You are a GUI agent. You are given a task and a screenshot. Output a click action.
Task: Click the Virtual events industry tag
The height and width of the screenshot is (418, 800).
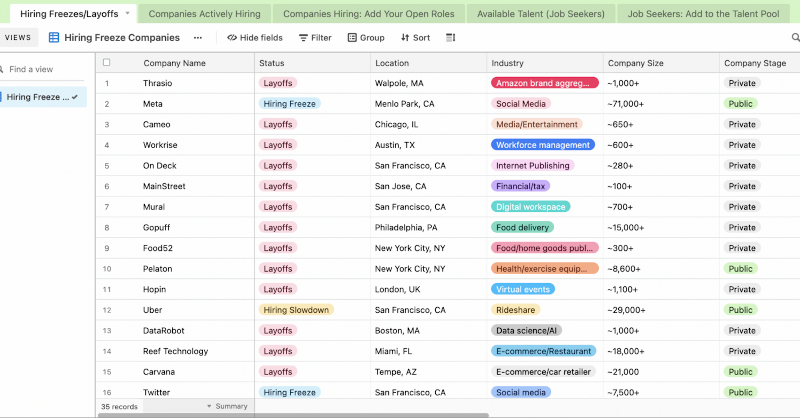point(523,289)
